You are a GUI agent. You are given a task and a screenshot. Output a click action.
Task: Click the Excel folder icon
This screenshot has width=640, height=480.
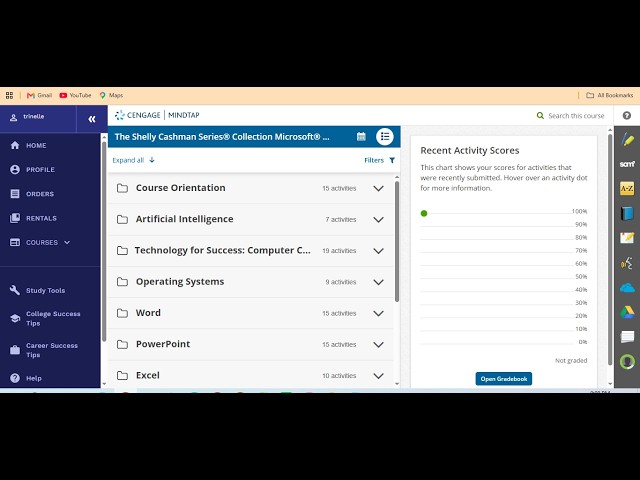click(122, 376)
